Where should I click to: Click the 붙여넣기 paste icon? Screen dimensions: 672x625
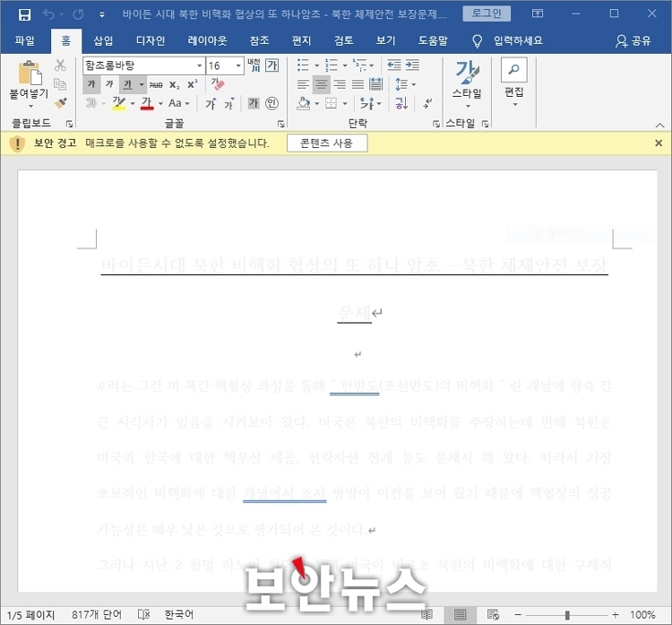(x=30, y=73)
